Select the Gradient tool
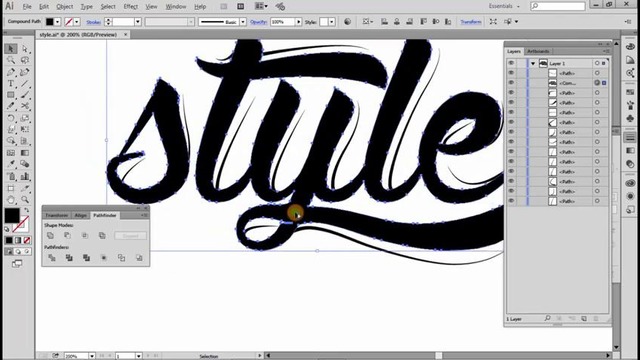This screenshot has width=640, height=360. click(x=25, y=153)
